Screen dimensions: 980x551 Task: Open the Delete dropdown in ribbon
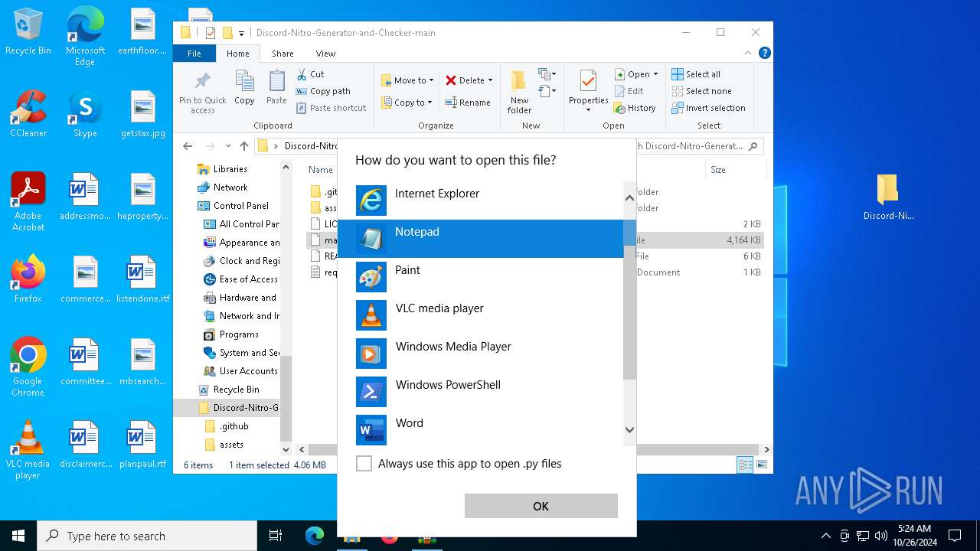coord(469,80)
